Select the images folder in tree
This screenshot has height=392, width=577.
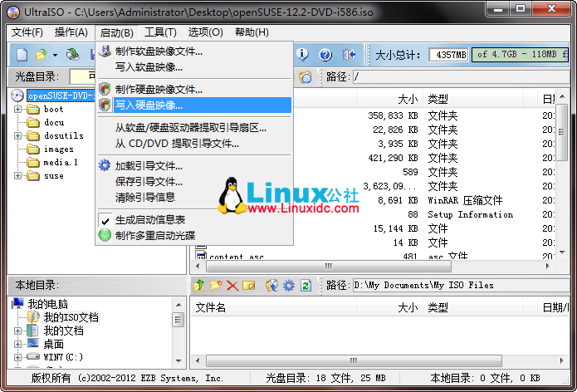pos(58,149)
